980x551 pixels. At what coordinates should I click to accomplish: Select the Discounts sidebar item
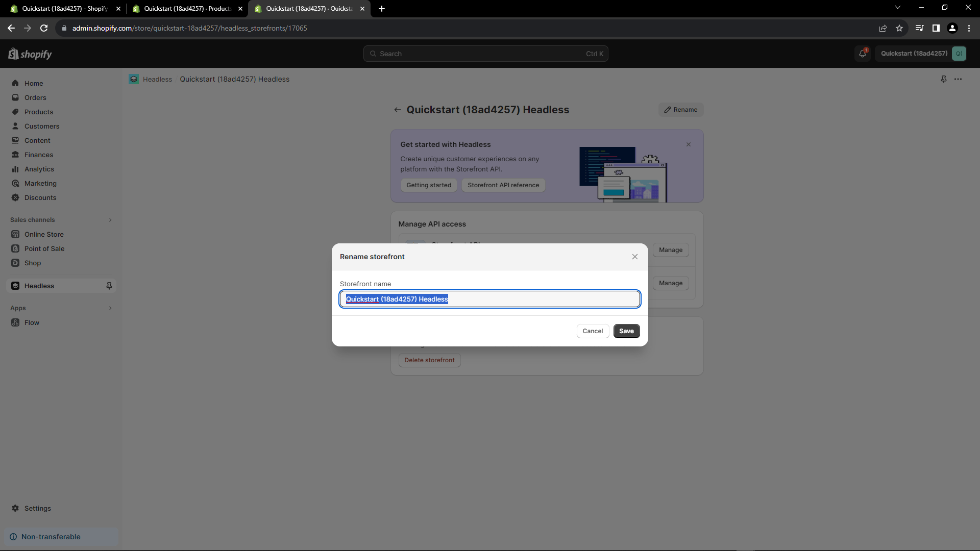pyautogui.click(x=40, y=197)
